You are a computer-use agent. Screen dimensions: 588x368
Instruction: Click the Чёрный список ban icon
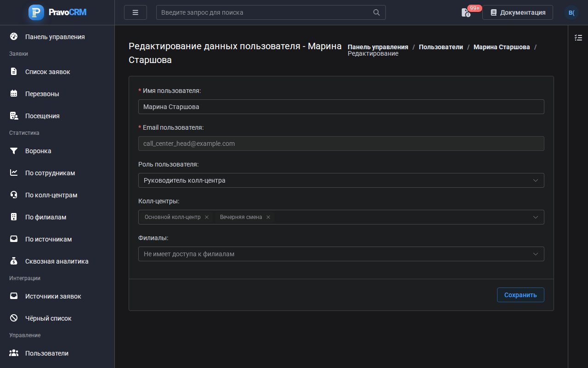tap(14, 318)
